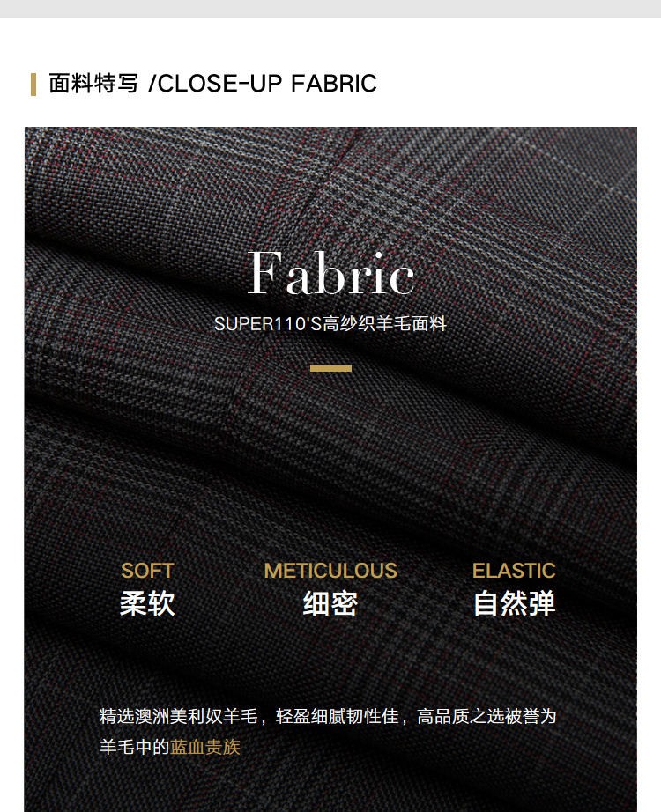The width and height of the screenshot is (661, 812).
Task: Click the gold METICULOUS label
Action: 330,571
